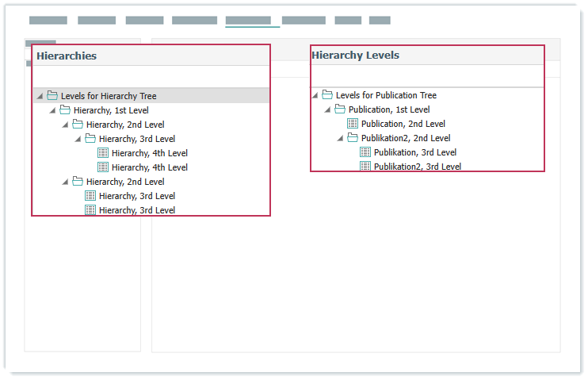
Task: Click the folder icon for Hierarchy, 1st Level
Action: 65,110
